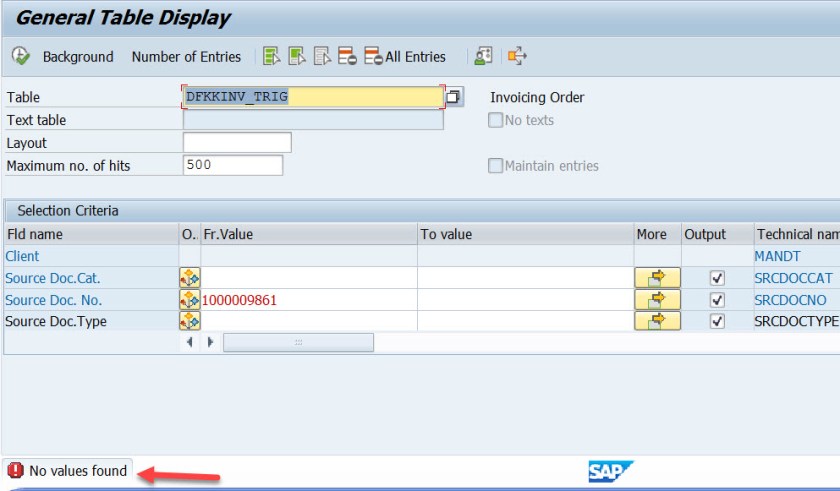840x491 pixels.
Task: Click the orange export arrow toolbar icon
Action: [x=518, y=56]
